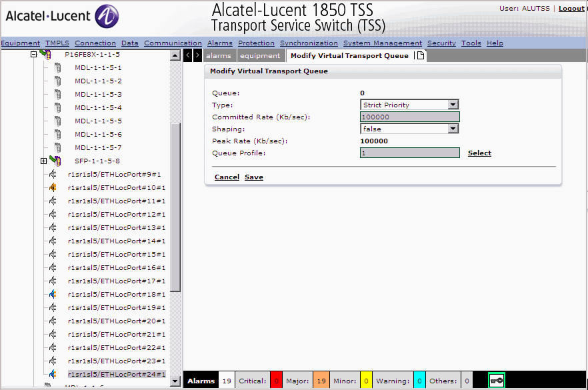Switch to the alarms tab
588x390 pixels.
[219, 56]
